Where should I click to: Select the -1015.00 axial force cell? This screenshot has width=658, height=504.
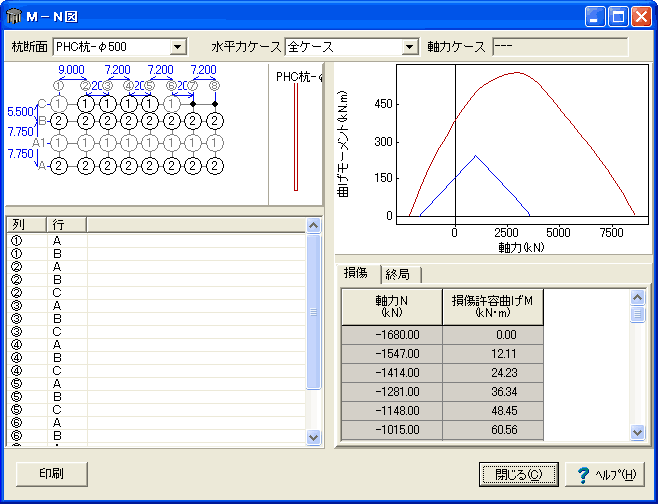point(392,430)
